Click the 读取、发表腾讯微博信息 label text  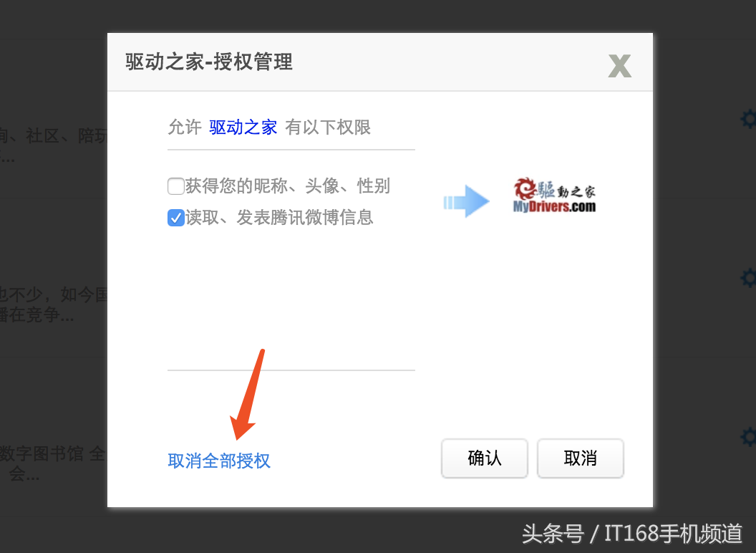pos(280,218)
